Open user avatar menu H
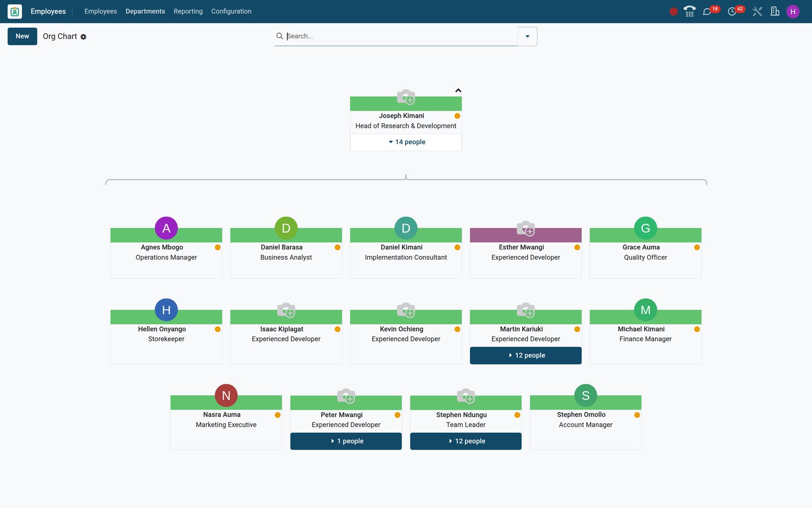This screenshot has height=508, width=812. (793, 11)
